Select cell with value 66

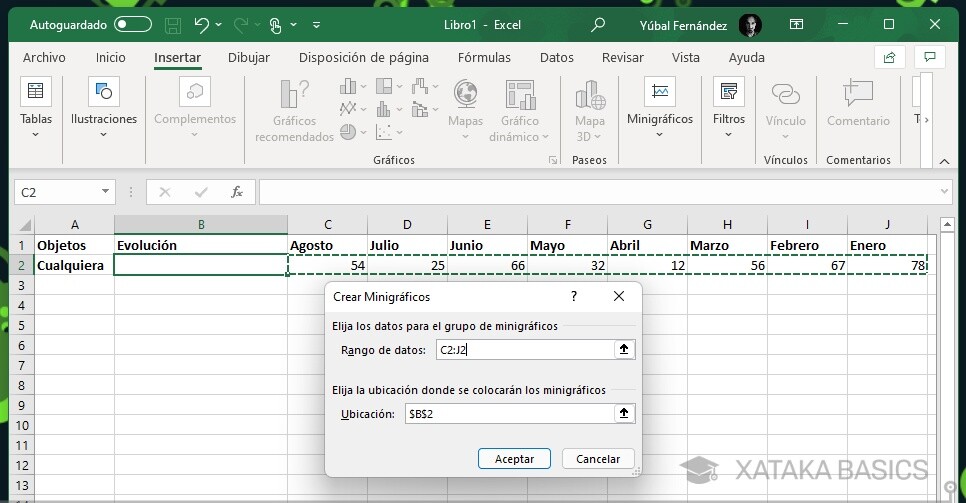[487, 266]
